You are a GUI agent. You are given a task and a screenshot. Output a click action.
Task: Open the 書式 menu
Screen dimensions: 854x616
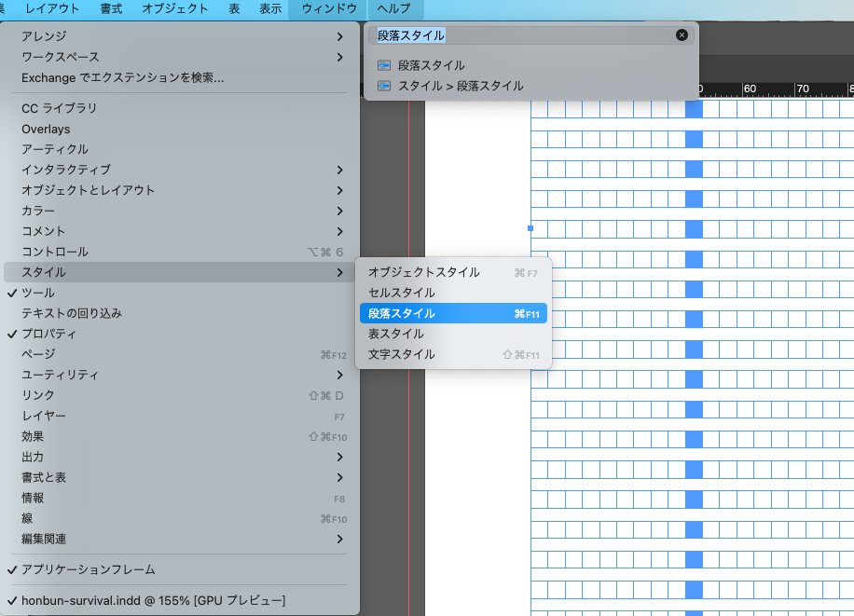[111, 8]
